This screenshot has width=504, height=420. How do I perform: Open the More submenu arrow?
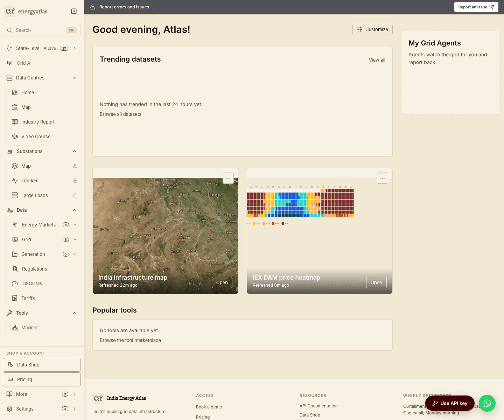click(x=75, y=394)
